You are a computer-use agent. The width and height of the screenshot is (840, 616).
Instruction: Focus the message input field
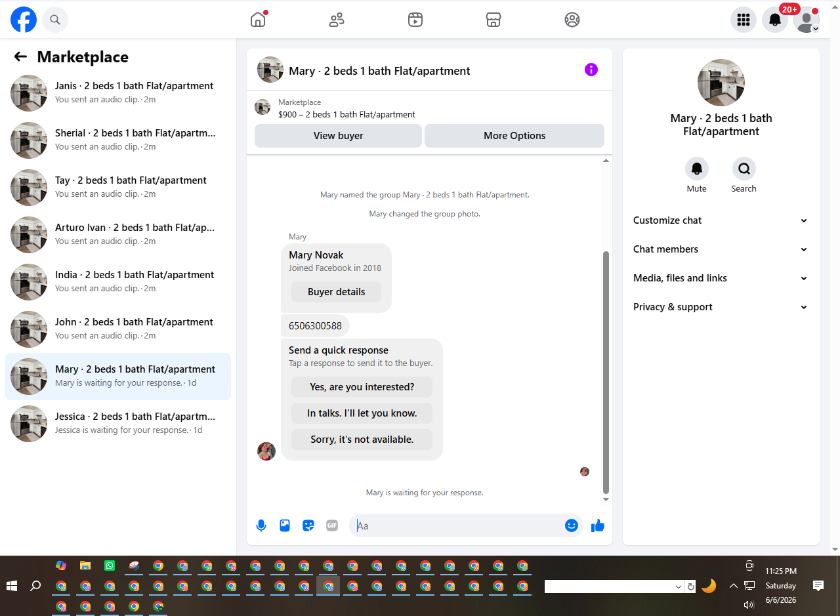coord(457,525)
